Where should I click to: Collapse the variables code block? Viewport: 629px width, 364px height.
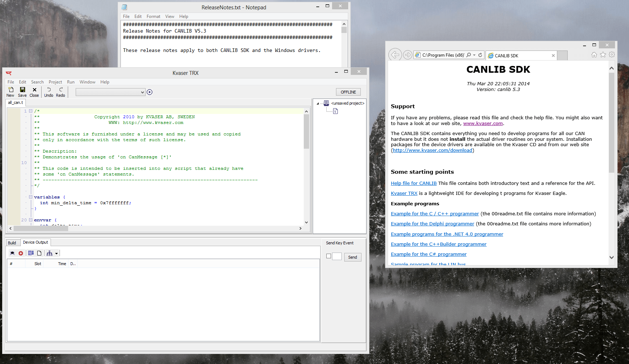point(31,197)
